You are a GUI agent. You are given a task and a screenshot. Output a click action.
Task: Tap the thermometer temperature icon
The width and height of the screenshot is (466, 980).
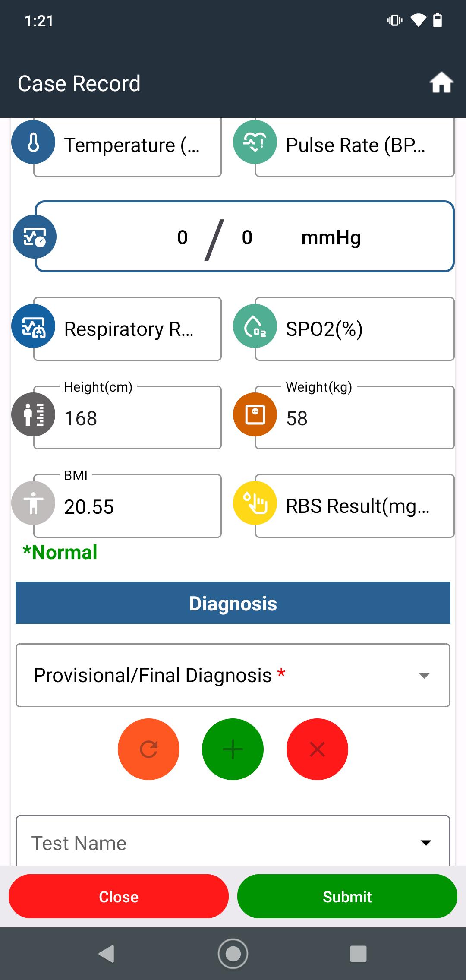33,142
